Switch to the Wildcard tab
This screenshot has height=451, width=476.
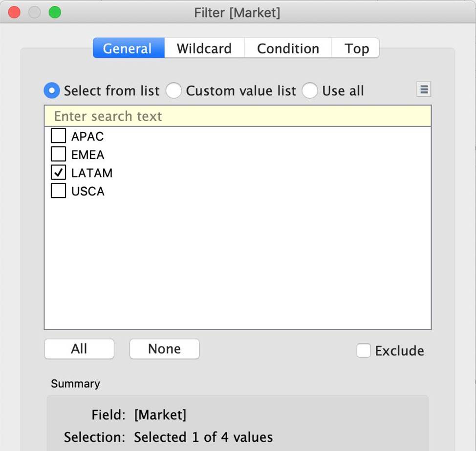tap(204, 48)
